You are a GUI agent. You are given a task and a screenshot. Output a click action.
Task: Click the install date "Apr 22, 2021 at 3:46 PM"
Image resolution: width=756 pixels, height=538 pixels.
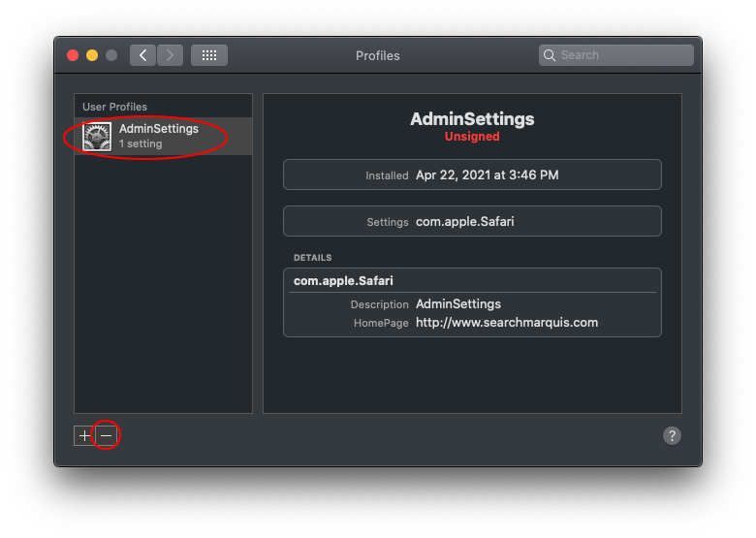pos(487,175)
